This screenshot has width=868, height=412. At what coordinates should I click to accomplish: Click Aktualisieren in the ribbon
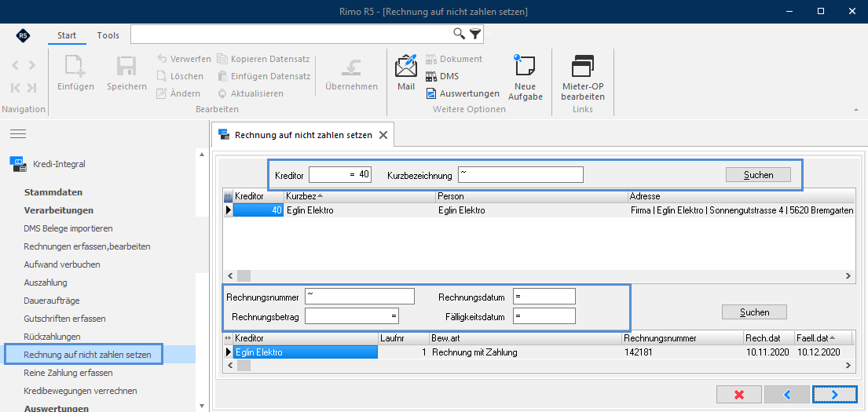251,93
